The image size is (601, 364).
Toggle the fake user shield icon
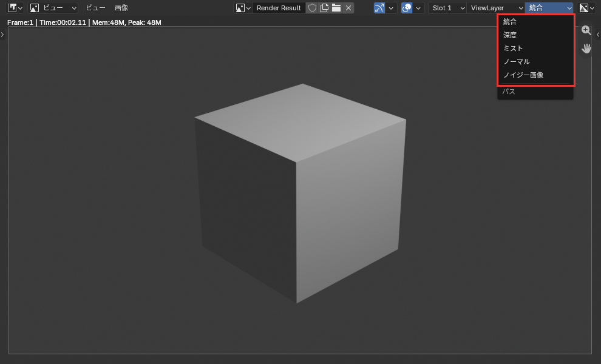pyautogui.click(x=312, y=8)
